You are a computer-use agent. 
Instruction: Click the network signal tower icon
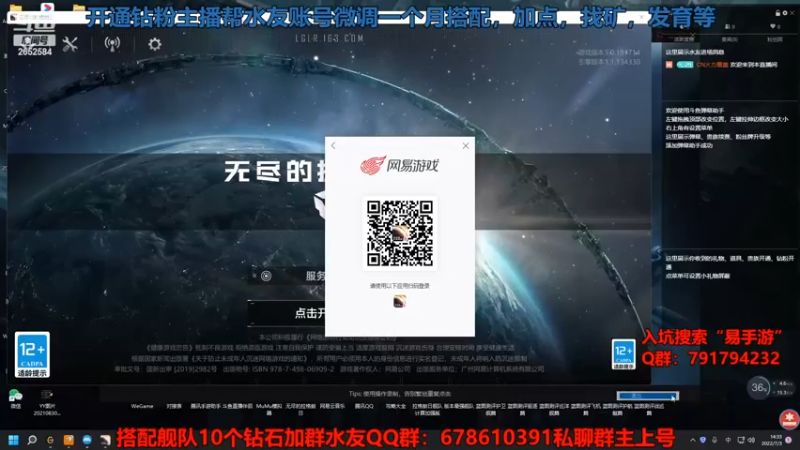click(112, 44)
